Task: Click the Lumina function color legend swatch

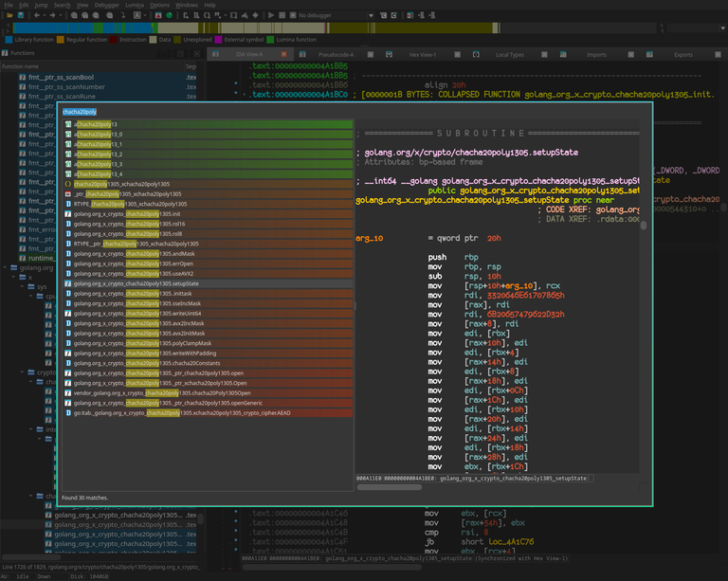Action: point(271,40)
